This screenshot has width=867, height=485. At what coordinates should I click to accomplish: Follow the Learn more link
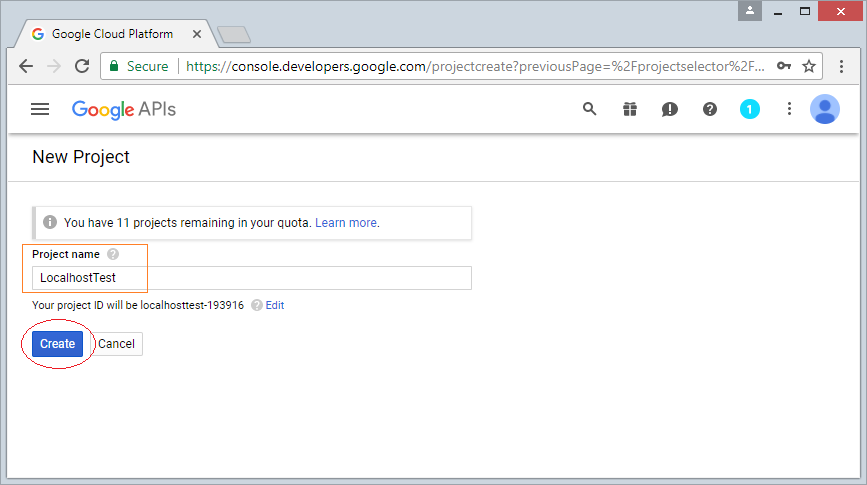[346, 223]
